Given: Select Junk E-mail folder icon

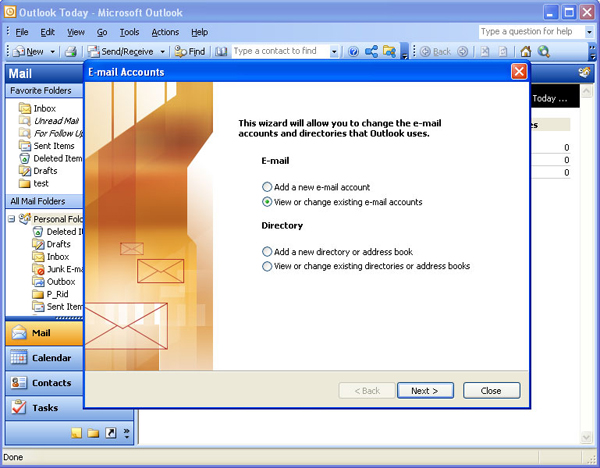Looking at the screenshot, I should click(x=38, y=269).
